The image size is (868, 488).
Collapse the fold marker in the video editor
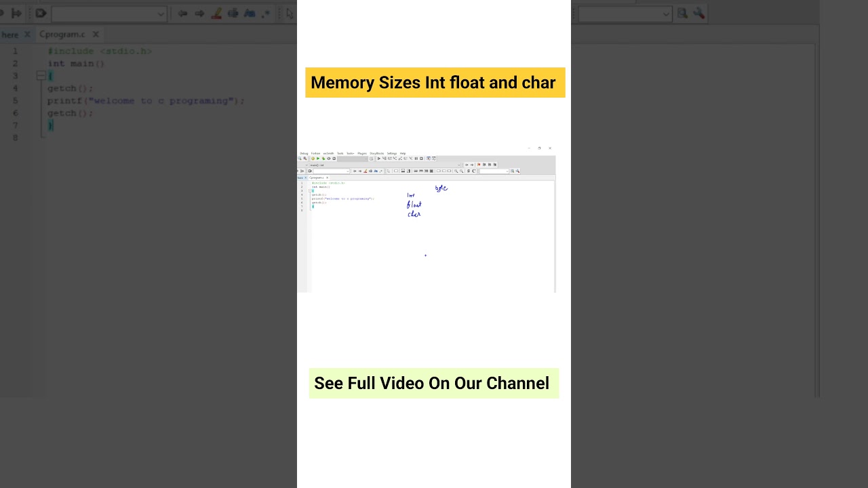(310, 190)
